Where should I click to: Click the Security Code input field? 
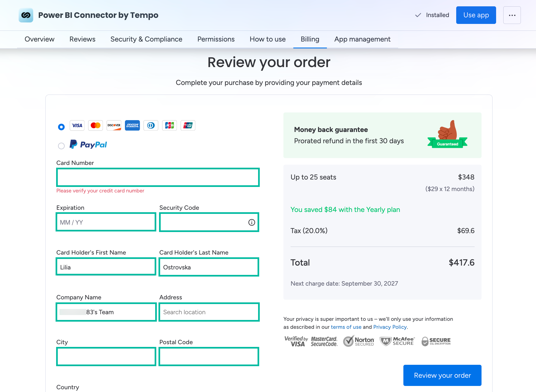tap(209, 222)
